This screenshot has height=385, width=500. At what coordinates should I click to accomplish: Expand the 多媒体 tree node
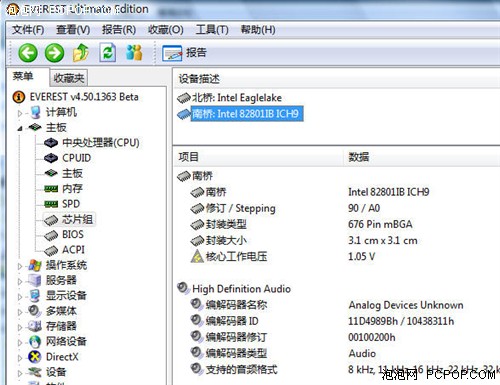[x=20, y=312]
